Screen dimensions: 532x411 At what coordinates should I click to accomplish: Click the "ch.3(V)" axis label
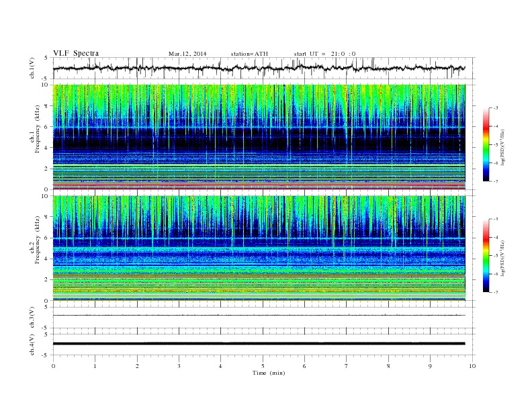pyautogui.click(x=32, y=318)
